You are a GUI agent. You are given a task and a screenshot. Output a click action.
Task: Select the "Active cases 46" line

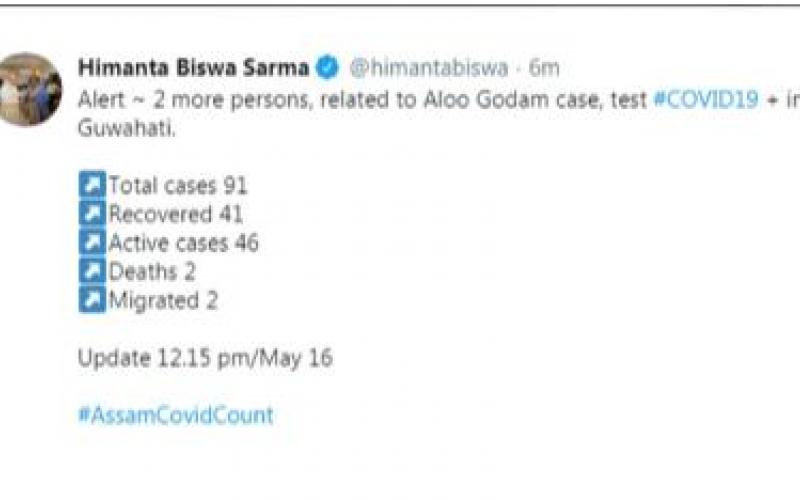coord(184,242)
